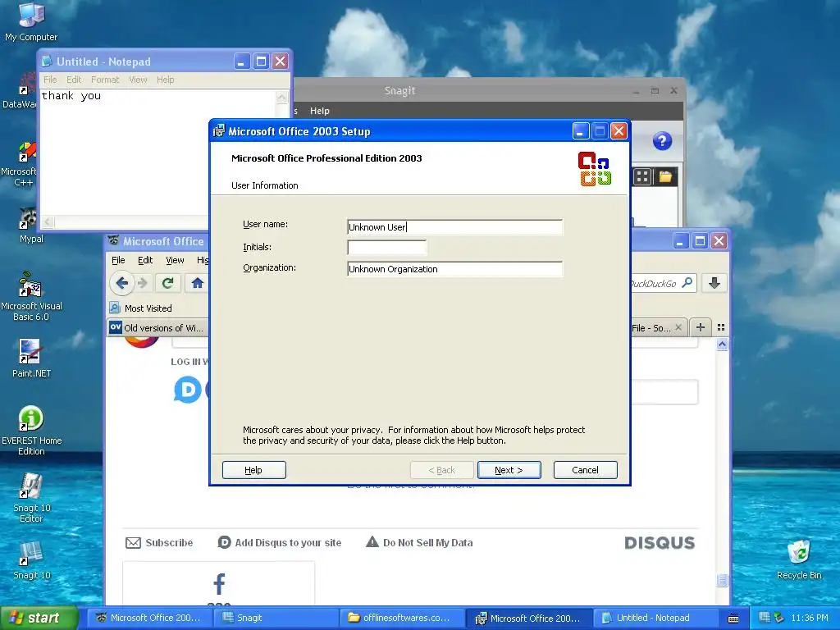The width and height of the screenshot is (840, 630).
Task: Open Microsoft Visual Basic 6.0 shortcut
Action: tap(31, 296)
